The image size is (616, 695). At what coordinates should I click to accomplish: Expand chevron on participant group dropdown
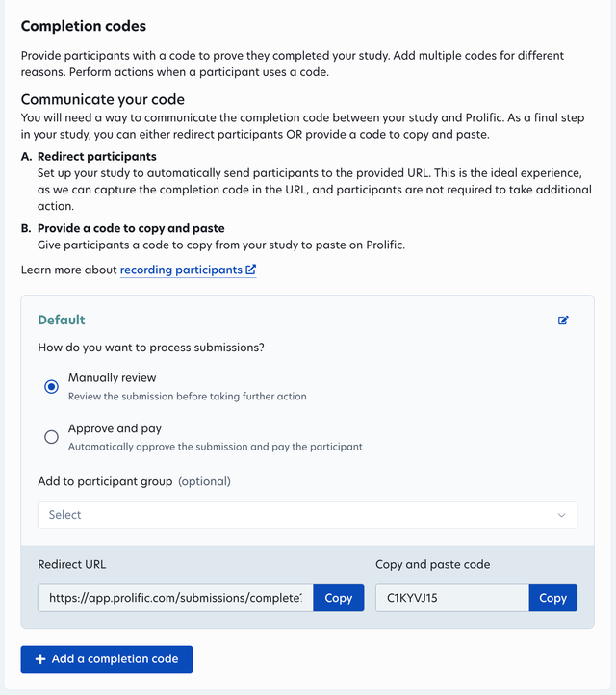tap(561, 515)
